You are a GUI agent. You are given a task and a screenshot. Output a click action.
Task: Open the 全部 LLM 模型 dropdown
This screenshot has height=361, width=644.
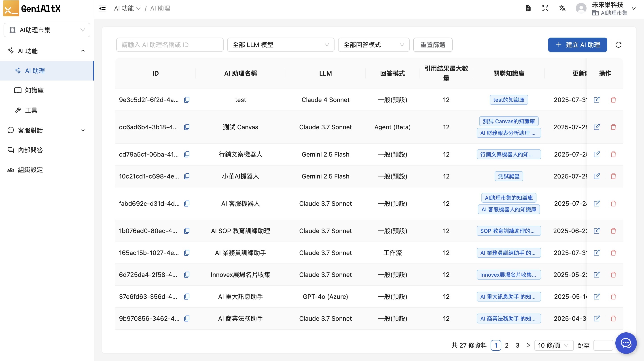280,45
